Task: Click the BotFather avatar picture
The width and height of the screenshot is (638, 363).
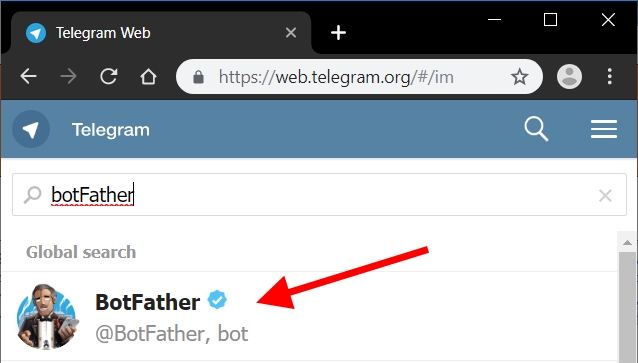Action: point(47,317)
